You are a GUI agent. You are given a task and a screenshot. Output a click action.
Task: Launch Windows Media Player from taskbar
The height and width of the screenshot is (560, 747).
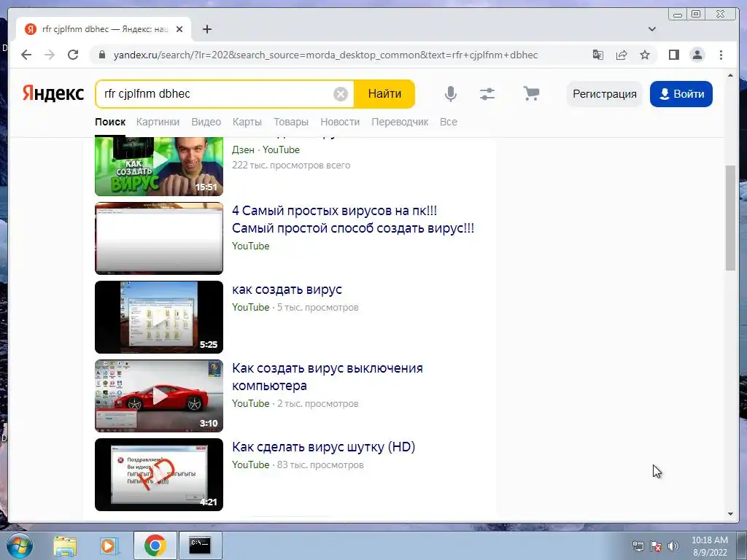[109, 545]
